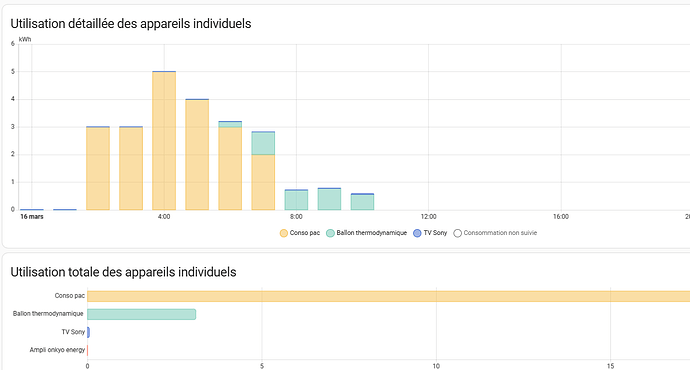Screen dimensions: 690x370
Task: Hide TV Sony series via legend
Action: click(430, 233)
